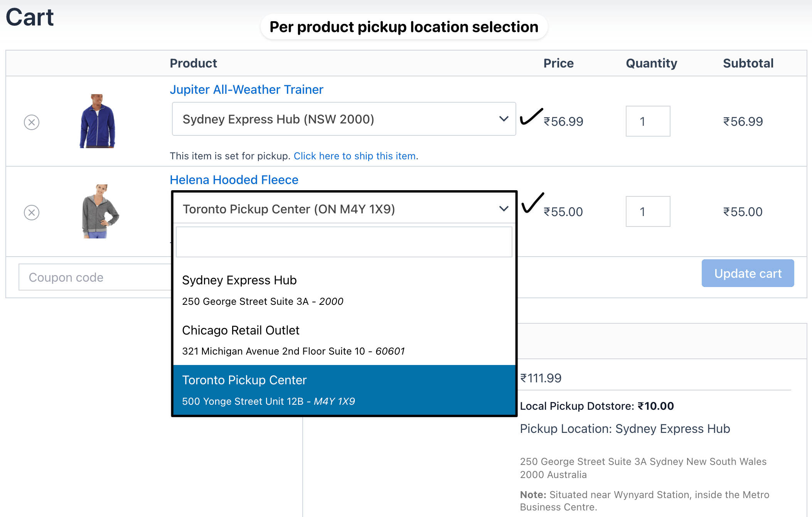Remove the Helena Hooded Fleece from cart

32,212
